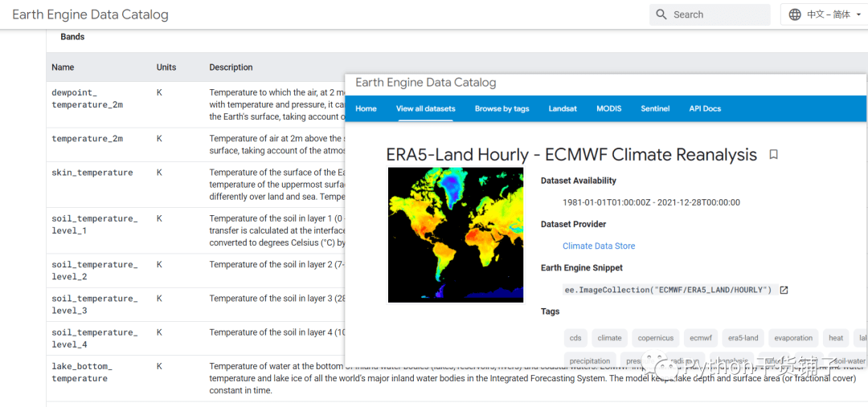Click the Description column header
The height and width of the screenshot is (407, 868).
pyautogui.click(x=231, y=67)
